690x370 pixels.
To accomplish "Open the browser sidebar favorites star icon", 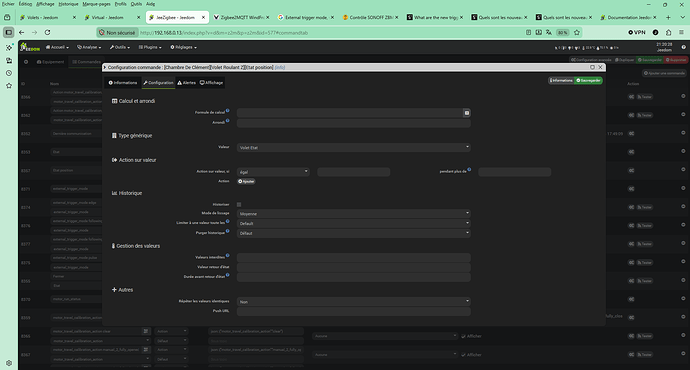I will click(x=9, y=86).
